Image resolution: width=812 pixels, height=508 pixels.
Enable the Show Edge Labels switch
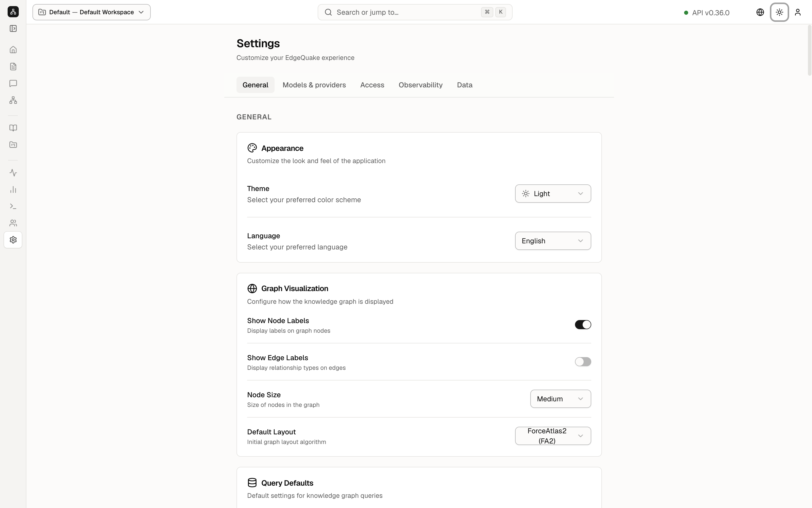point(583,362)
